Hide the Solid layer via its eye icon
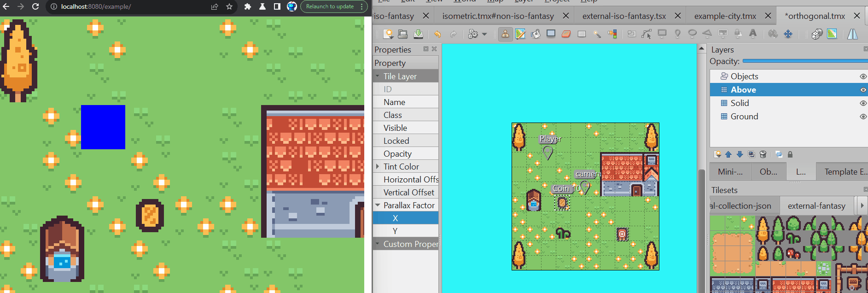This screenshot has width=868, height=293. tap(863, 103)
